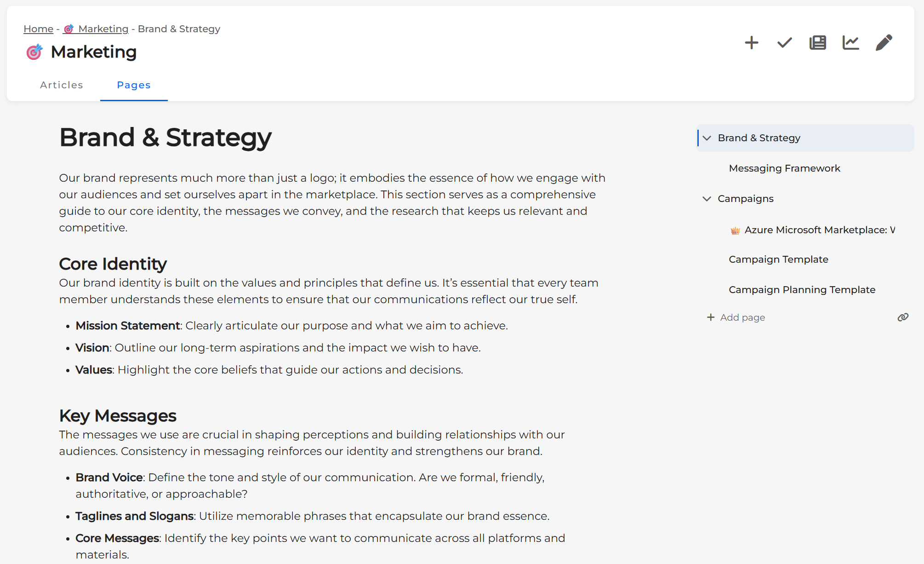Viewport: 924px width, 564px height.
Task: Open the newspaper articles icon
Action: pyautogui.click(x=818, y=43)
